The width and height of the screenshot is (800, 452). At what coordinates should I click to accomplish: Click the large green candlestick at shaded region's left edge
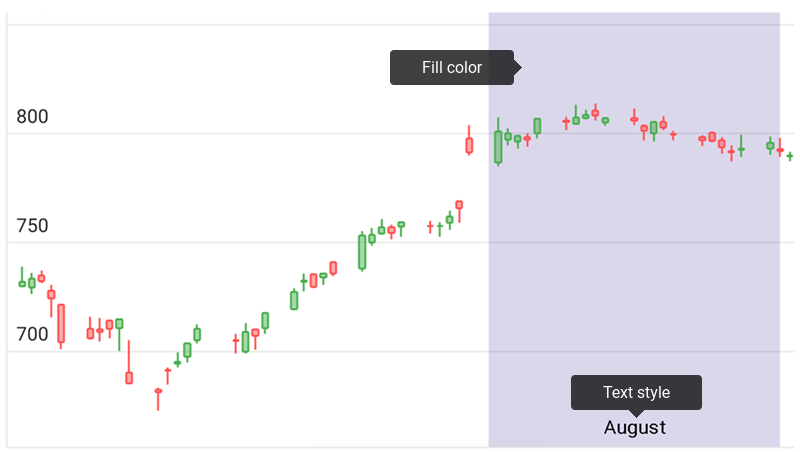coord(498,147)
